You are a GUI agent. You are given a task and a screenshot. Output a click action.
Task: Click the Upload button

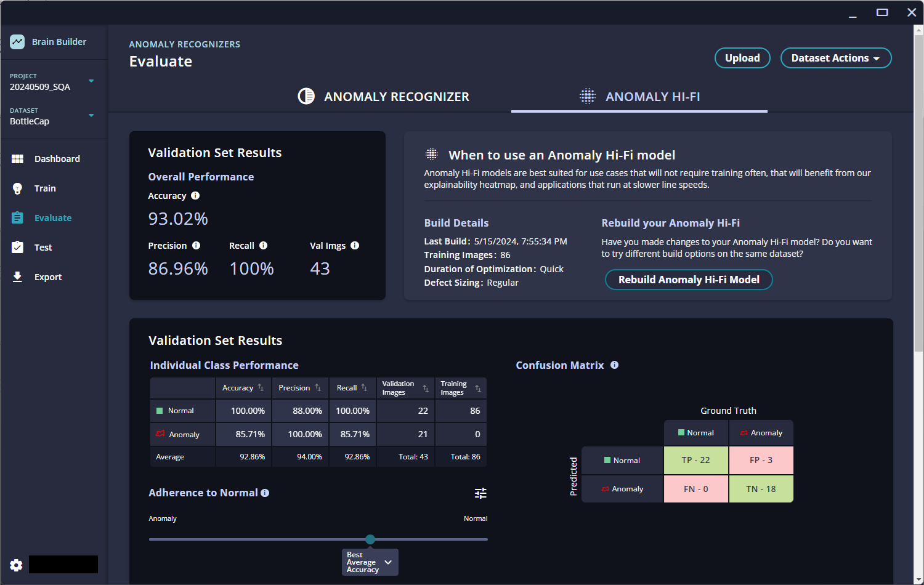click(742, 58)
